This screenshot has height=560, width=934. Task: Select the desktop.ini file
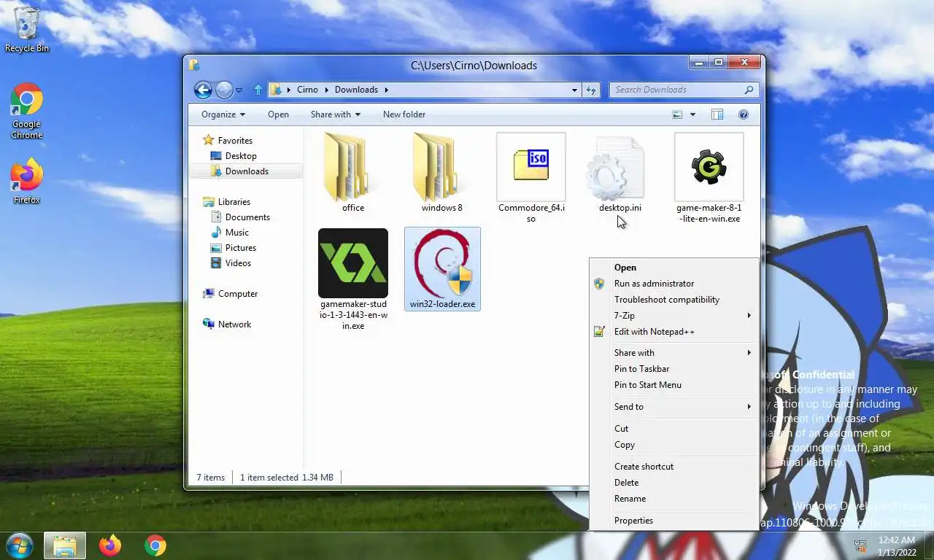[x=620, y=173]
